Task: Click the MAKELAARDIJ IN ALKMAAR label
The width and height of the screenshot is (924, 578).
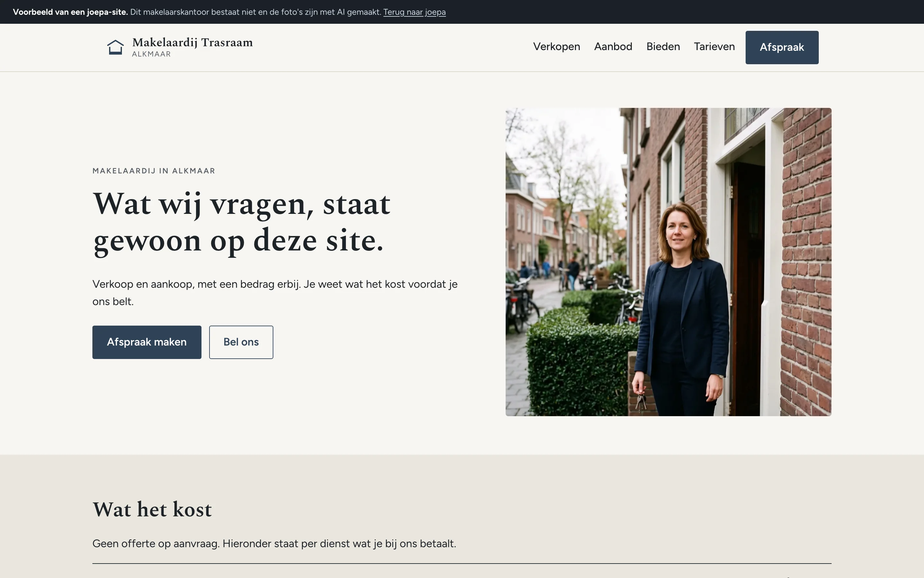Action: pos(154,171)
